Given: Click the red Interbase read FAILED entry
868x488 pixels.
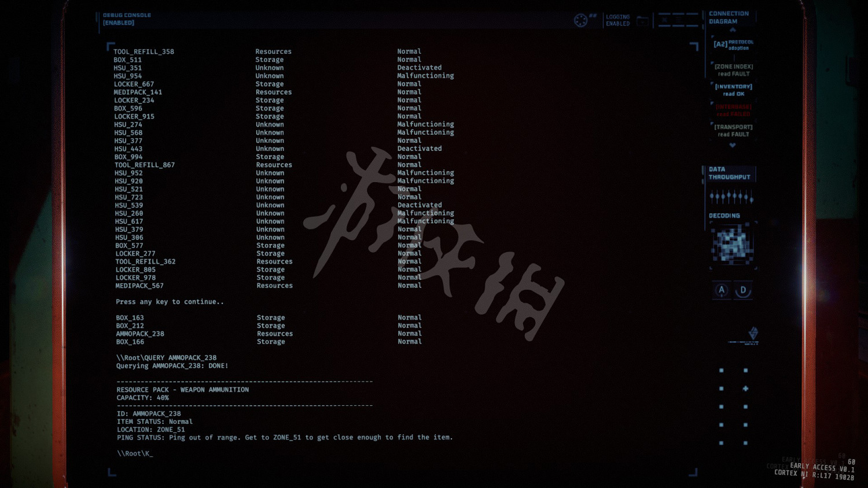Looking at the screenshot, I should pyautogui.click(x=733, y=110).
